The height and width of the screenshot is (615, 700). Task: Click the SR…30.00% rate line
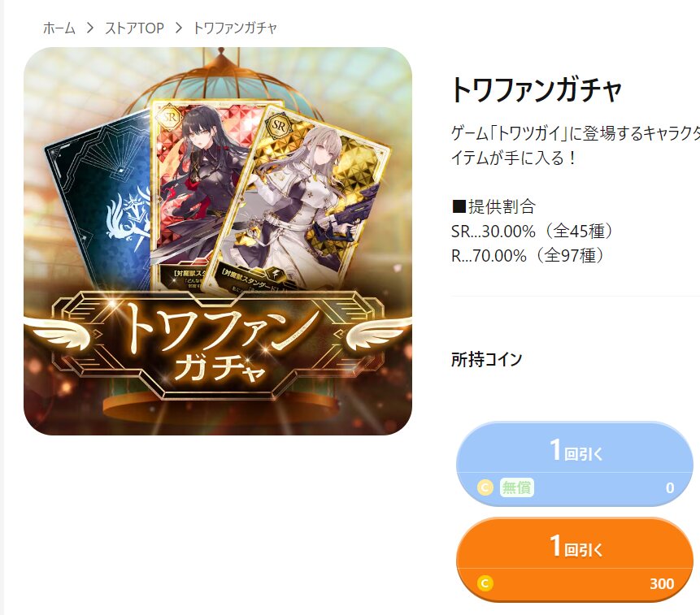click(x=533, y=231)
